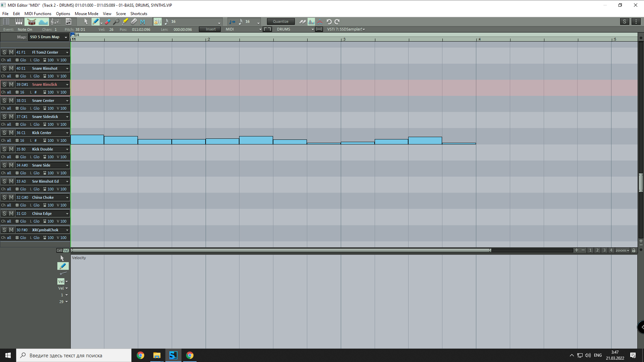Screen dimensions: 644x362
Task: Open the score notation view icon
Action: pyautogui.click(x=56, y=22)
